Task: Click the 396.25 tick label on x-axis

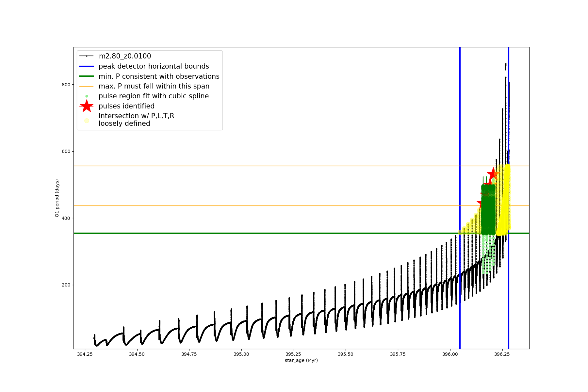Action: pyautogui.click(x=502, y=354)
